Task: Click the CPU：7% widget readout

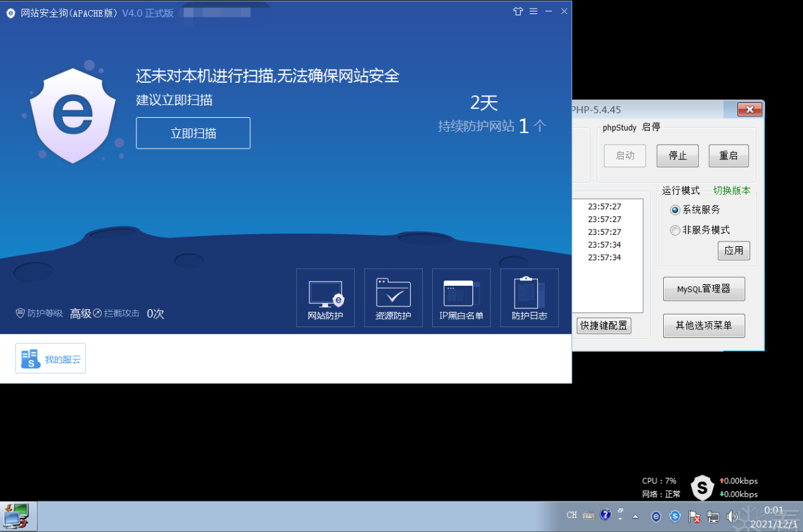Action: [660, 481]
